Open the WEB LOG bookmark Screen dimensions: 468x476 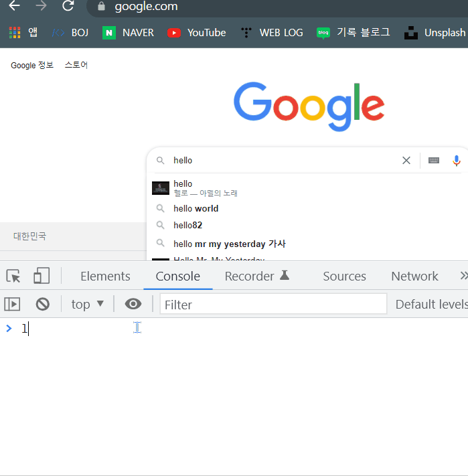click(272, 33)
